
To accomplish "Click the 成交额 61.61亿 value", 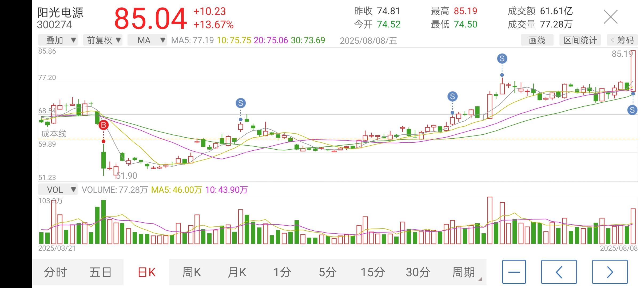I will tap(540, 11).
